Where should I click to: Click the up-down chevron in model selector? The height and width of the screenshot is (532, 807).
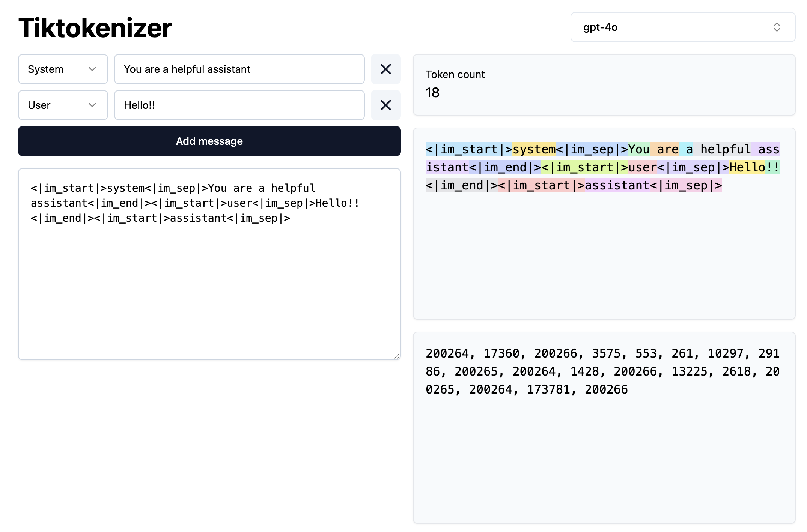coord(777,27)
